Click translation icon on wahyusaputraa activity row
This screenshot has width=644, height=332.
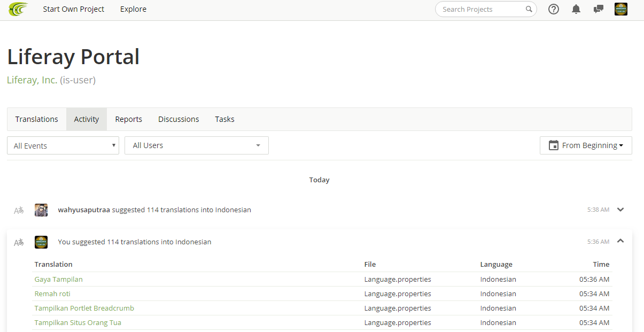[x=19, y=210]
